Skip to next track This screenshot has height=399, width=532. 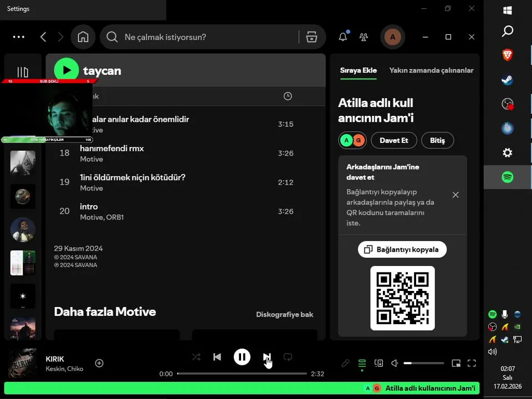tap(267, 357)
